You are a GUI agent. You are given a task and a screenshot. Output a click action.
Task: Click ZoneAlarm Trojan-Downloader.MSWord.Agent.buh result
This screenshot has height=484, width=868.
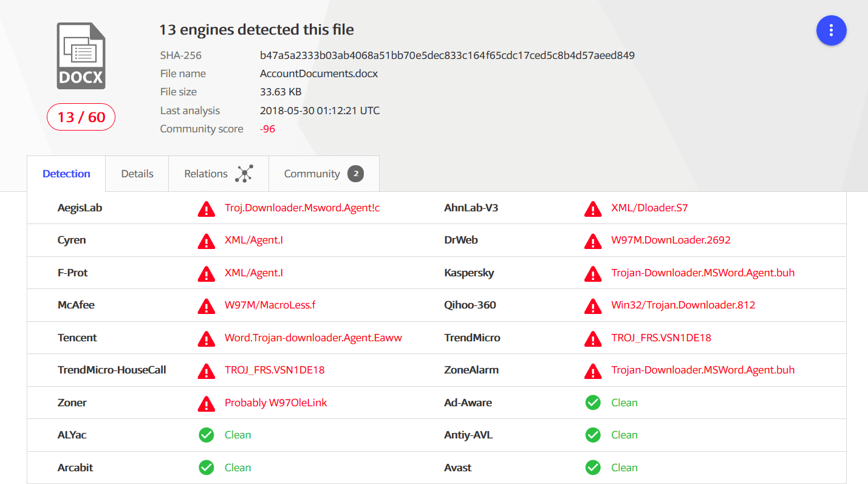[703, 370]
